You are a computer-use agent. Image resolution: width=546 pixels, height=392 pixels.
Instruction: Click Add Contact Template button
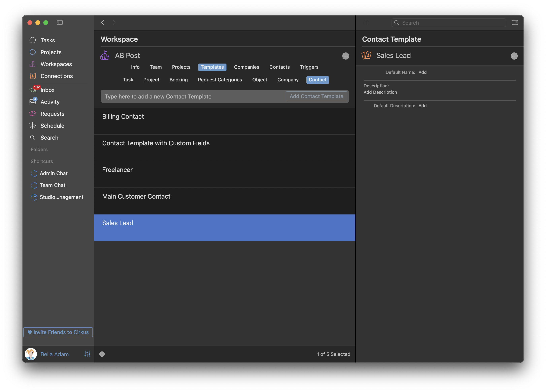click(x=316, y=97)
